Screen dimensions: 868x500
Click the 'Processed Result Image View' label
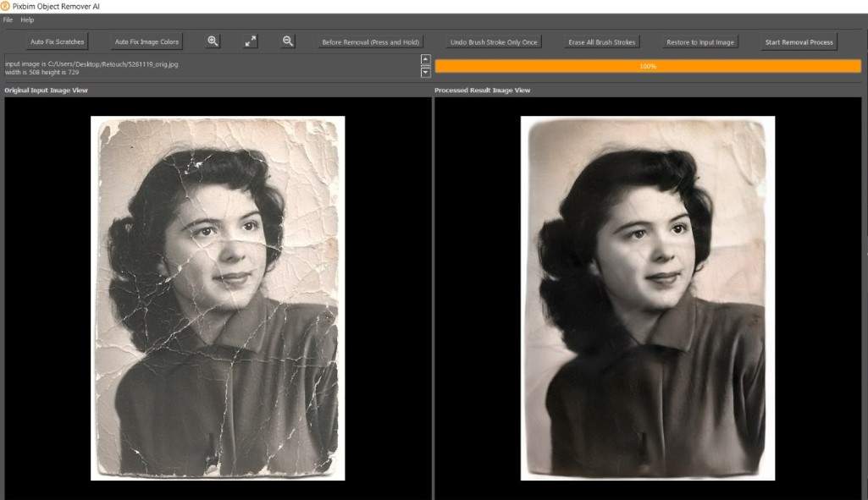point(482,91)
